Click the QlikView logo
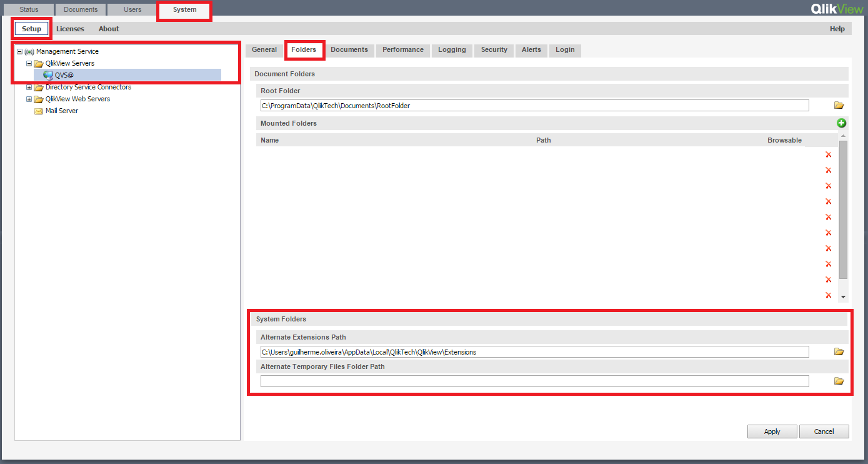The width and height of the screenshot is (868, 464). pos(837,9)
